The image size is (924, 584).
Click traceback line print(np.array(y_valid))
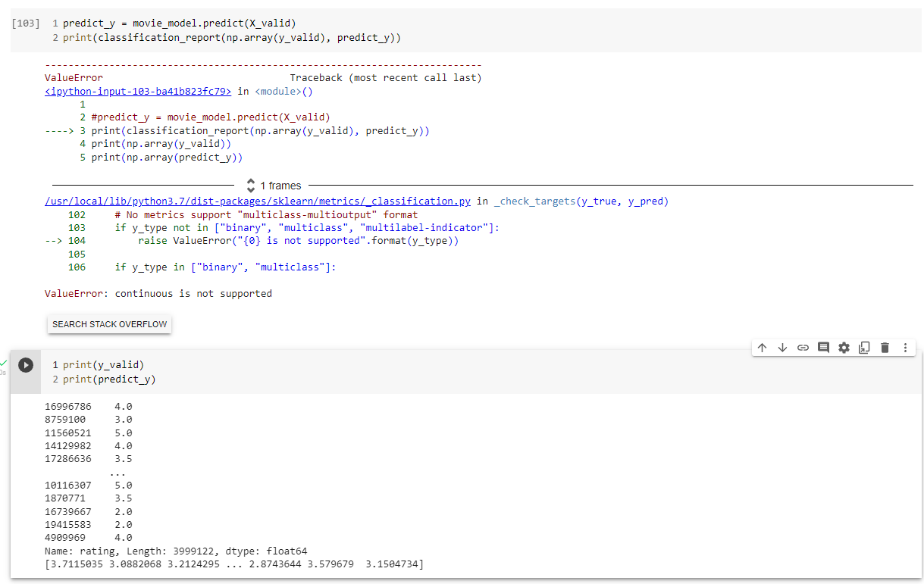[161, 144]
